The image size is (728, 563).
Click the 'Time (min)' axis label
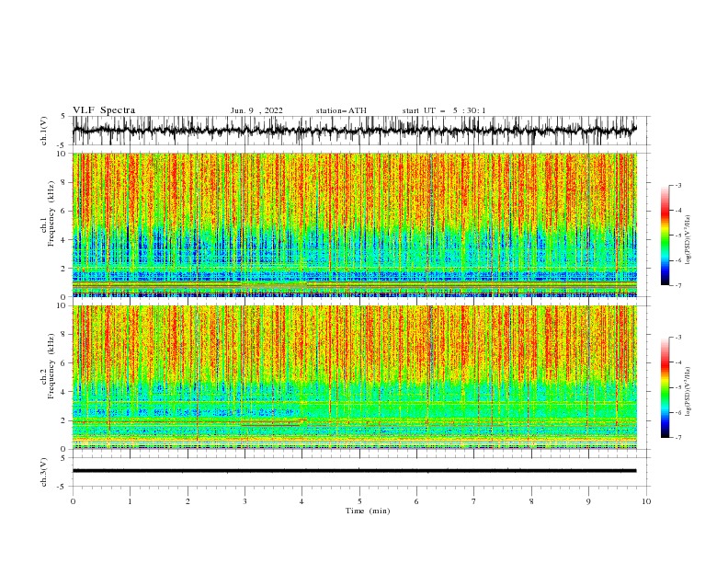(368, 511)
